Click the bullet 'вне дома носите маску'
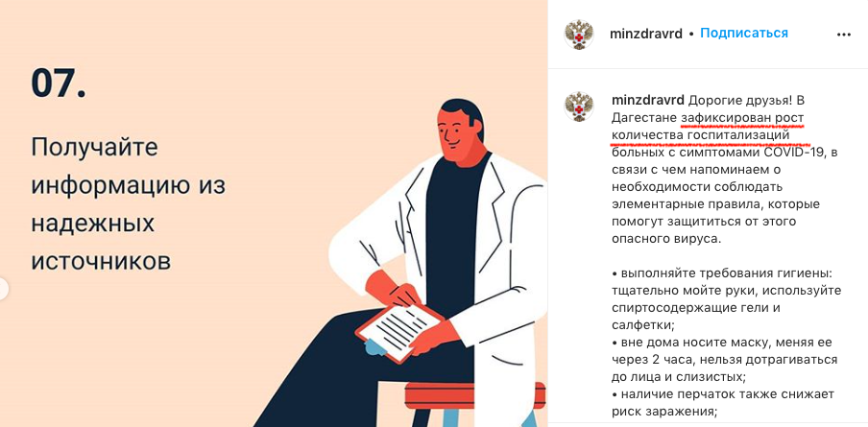This screenshot has height=427, width=868. click(x=724, y=360)
